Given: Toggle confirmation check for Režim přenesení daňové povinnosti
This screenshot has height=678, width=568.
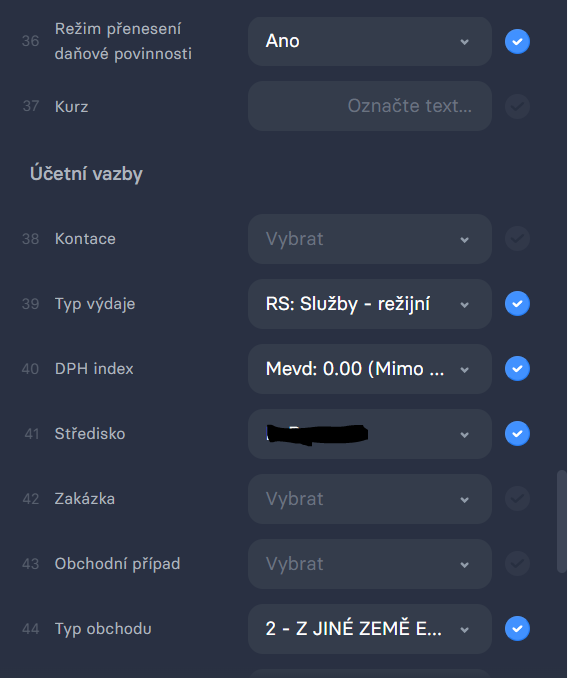Looking at the screenshot, I should click(x=517, y=42).
